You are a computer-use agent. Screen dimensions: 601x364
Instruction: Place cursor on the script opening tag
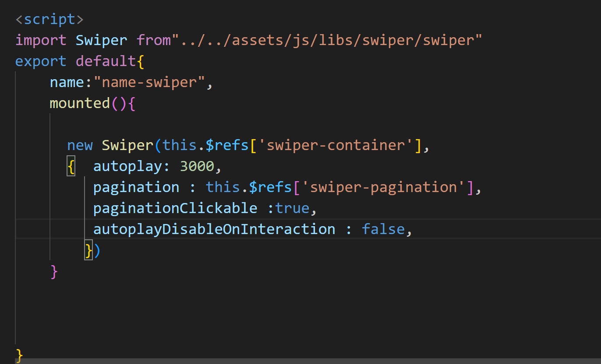(48, 19)
